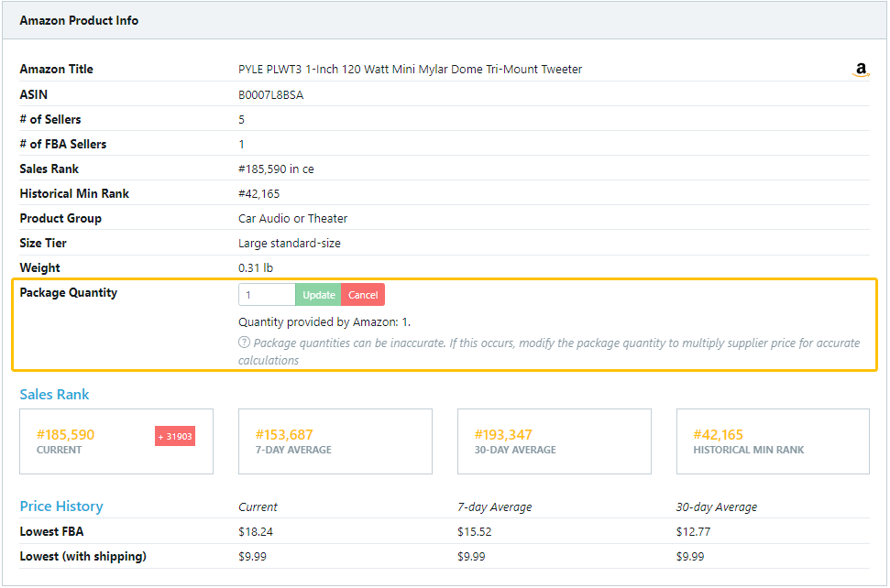890x588 pixels.
Task: Click the '# of Sellers' row label
Action: pos(49,120)
